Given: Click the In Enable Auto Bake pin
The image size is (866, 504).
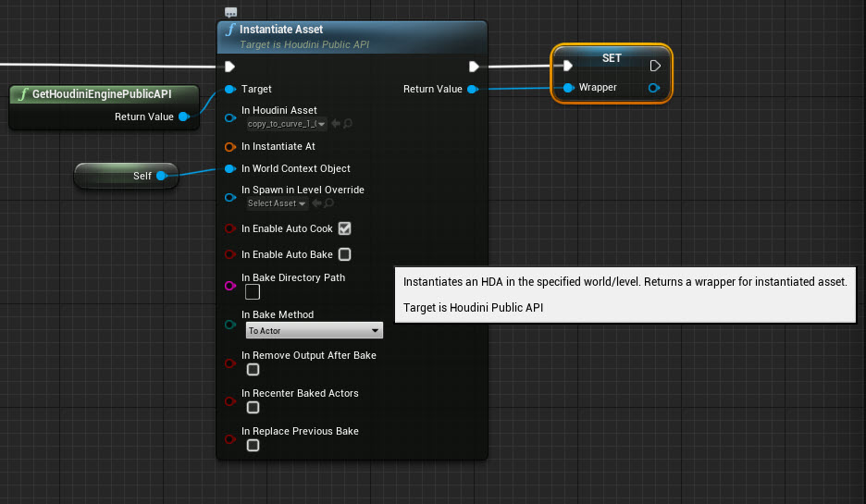Looking at the screenshot, I should coord(229,254).
